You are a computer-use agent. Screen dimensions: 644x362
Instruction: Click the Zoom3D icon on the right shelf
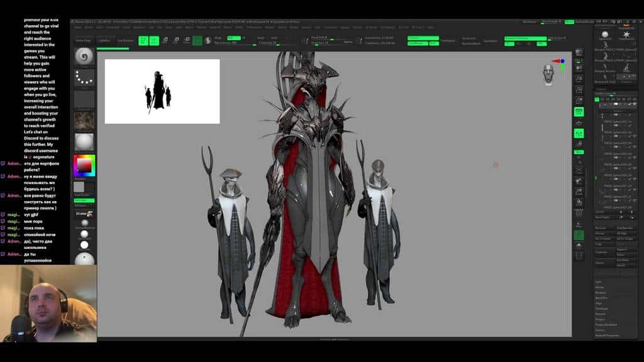pos(579,192)
